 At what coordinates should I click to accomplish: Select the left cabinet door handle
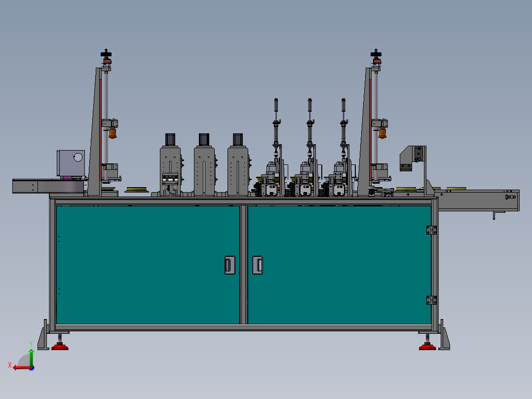229,265
